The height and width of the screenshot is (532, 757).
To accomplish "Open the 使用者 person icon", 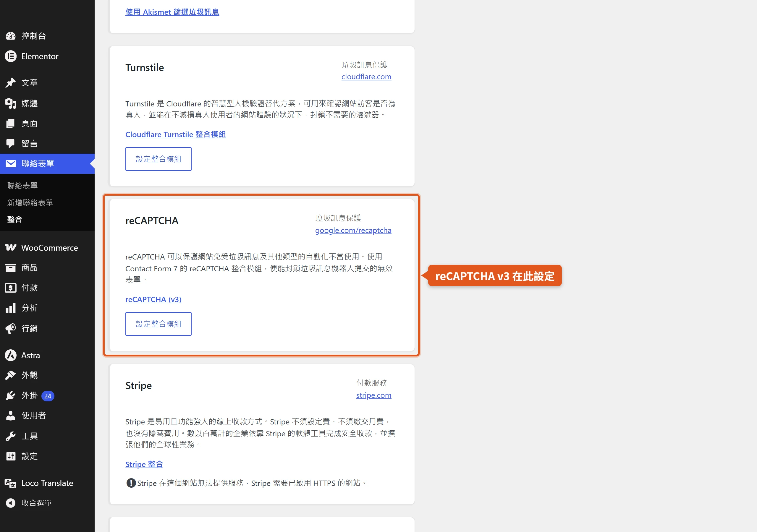I will (x=11, y=416).
